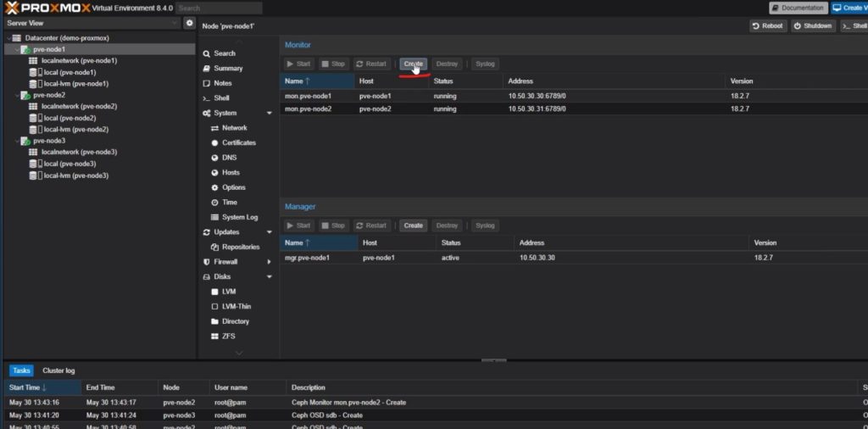Collapse the Updates submenu arrow

(270, 232)
